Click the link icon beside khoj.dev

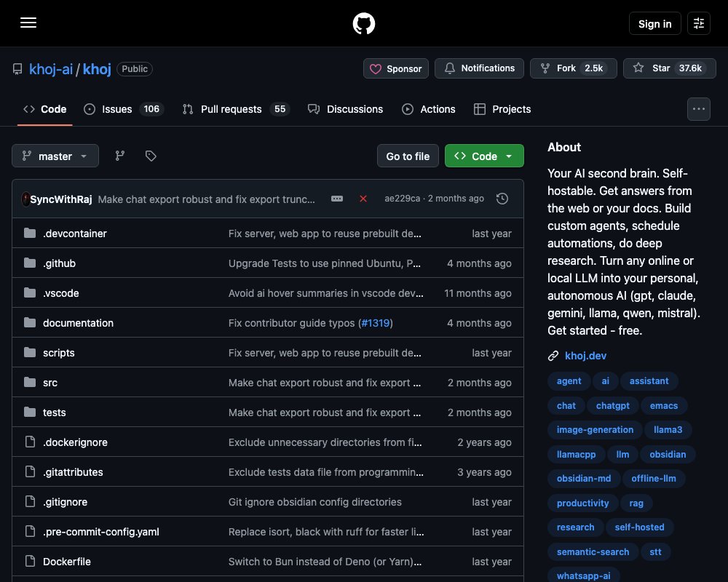(x=553, y=356)
